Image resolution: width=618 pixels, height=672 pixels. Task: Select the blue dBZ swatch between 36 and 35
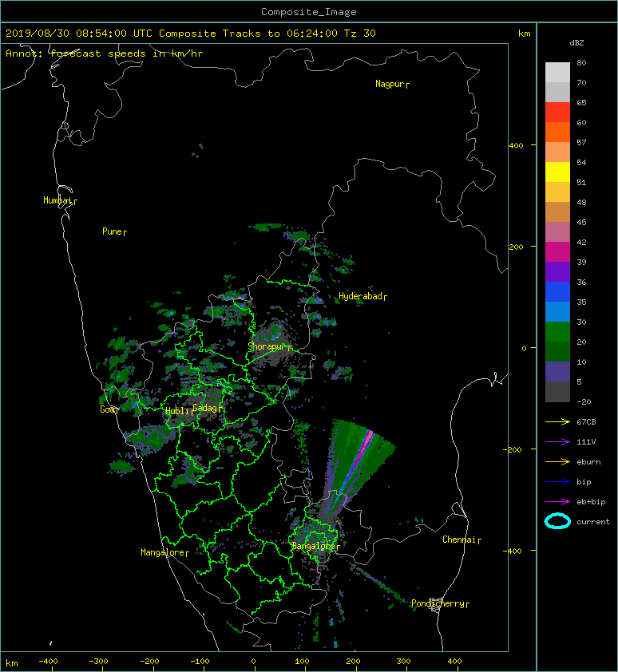coord(557,291)
